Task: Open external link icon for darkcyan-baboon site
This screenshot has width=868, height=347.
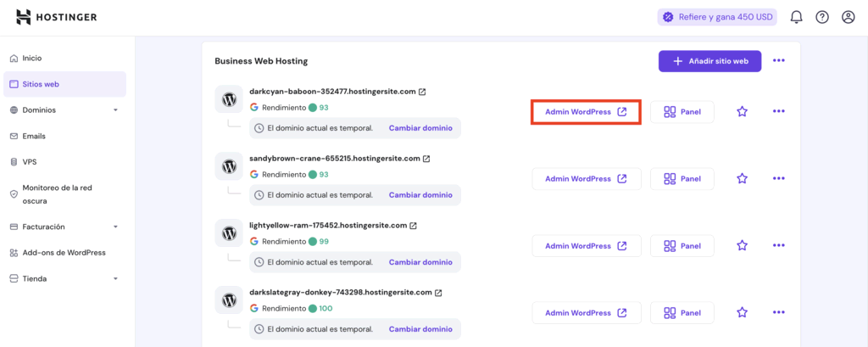Action: click(422, 92)
